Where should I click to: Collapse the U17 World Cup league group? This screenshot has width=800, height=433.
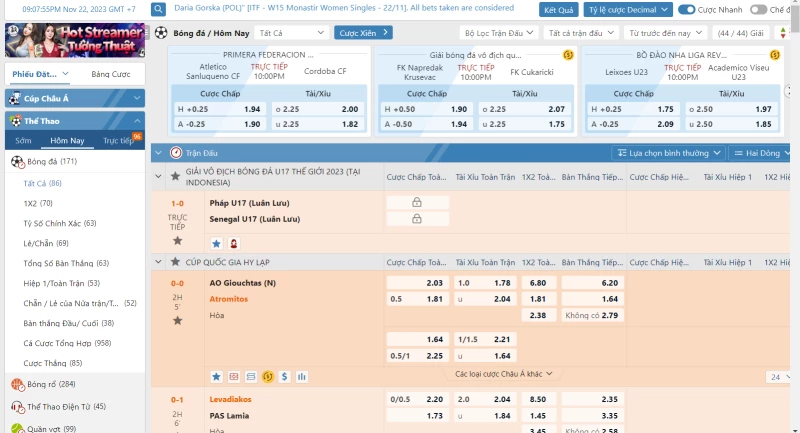[158, 176]
